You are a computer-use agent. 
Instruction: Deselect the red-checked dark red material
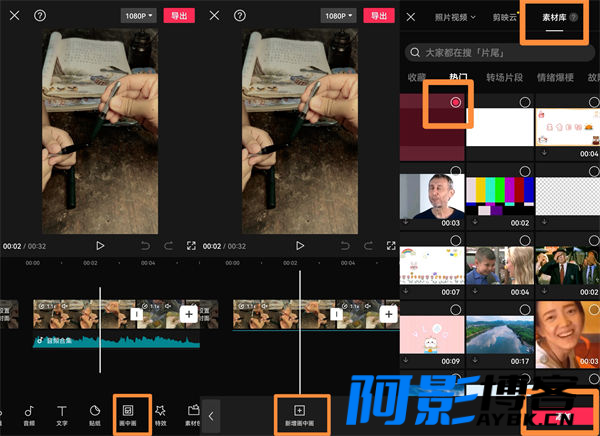point(456,103)
